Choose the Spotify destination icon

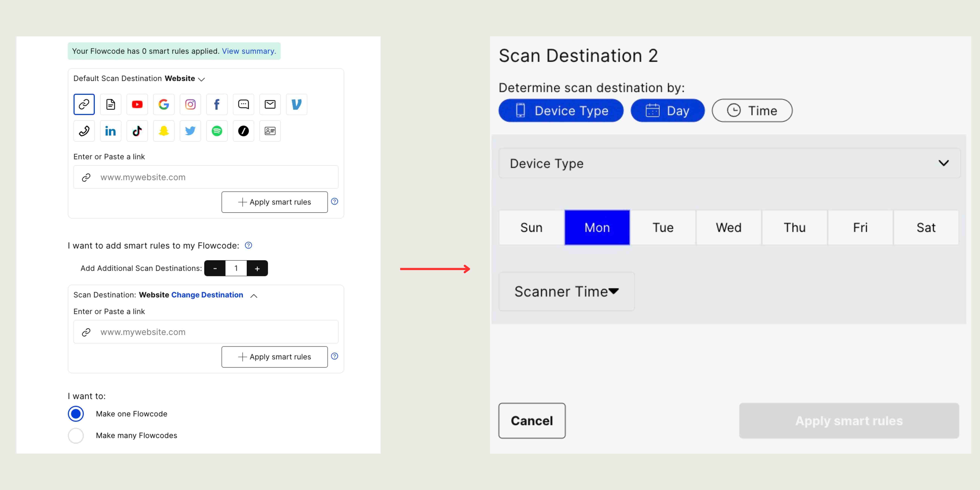[217, 131]
